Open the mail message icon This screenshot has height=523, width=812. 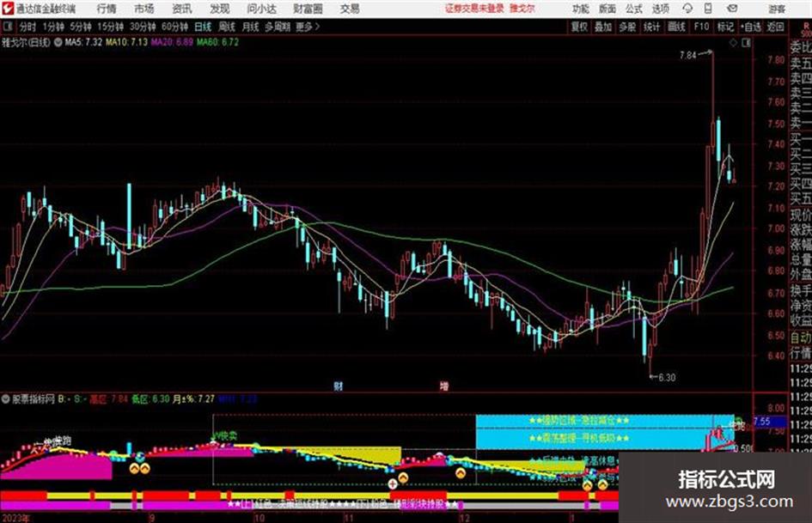point(732,9)
